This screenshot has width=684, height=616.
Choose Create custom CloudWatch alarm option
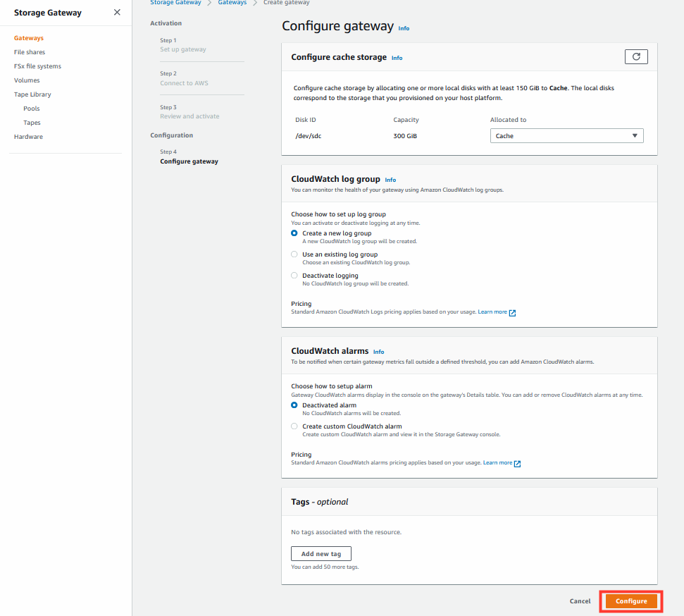pos(294,426)
